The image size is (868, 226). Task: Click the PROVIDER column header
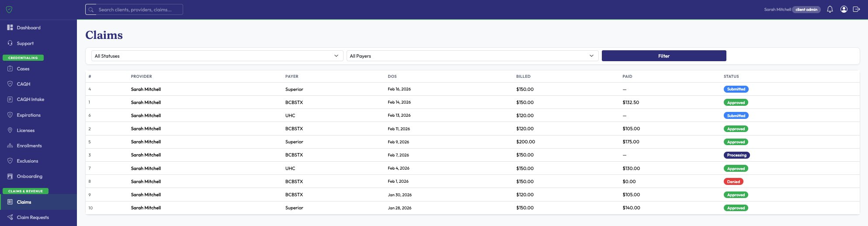pyautogui.click(x=141, y=76)
